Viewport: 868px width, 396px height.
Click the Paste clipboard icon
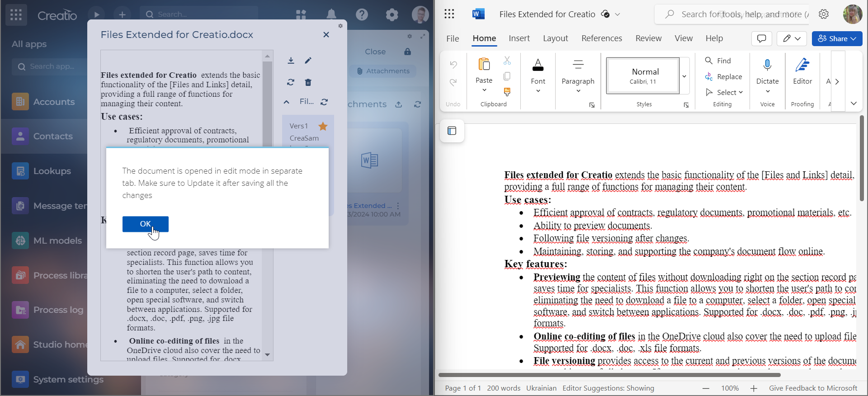tap(484, 65)
